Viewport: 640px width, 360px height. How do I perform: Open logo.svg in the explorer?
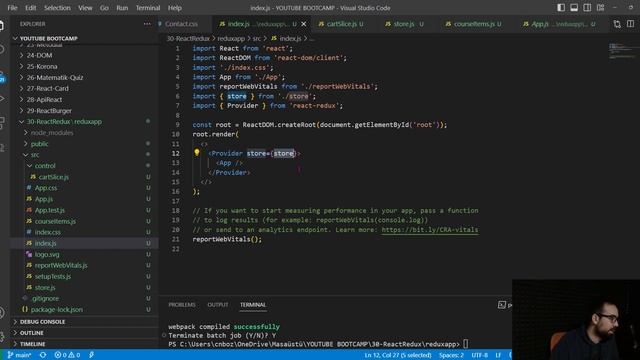[x=47, y=254]
